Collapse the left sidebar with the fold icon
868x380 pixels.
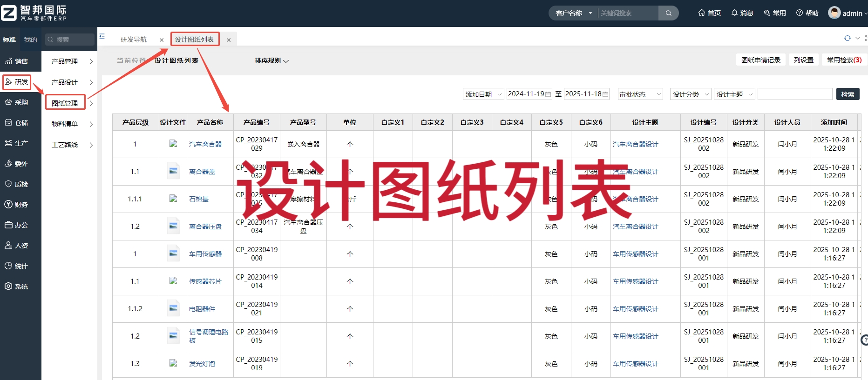[102, 36]
